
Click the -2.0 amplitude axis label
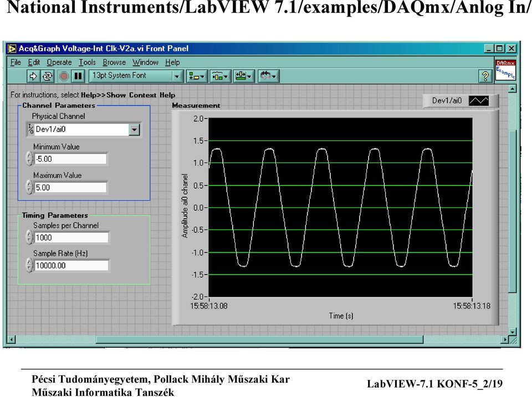(x=197, y=297)
